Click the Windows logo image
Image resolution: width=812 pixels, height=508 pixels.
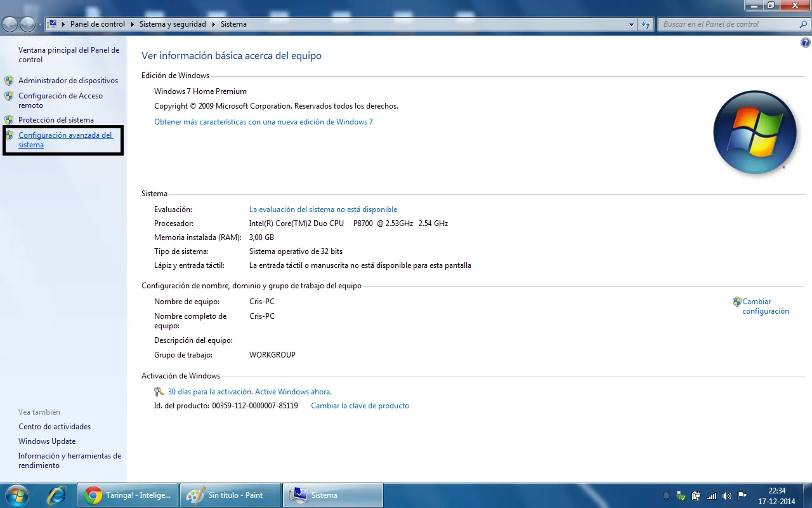tap(754, 133)
